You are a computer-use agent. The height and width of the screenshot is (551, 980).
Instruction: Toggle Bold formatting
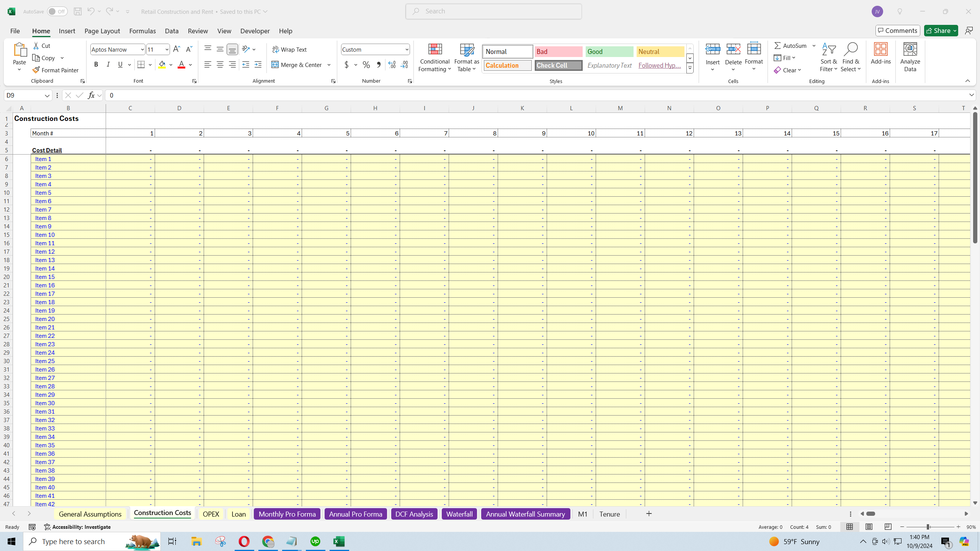click(x=96, y=65)
